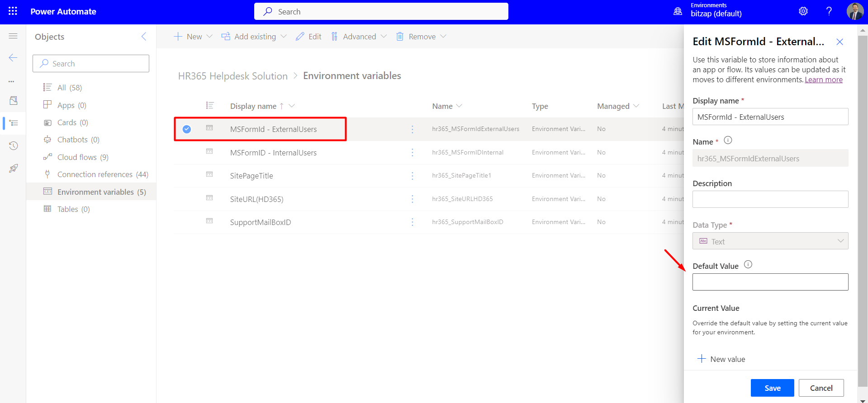The height and width of the screenshot is (403, 868).
Task: Open the Help question mark icon
Action: coord(829,11)
